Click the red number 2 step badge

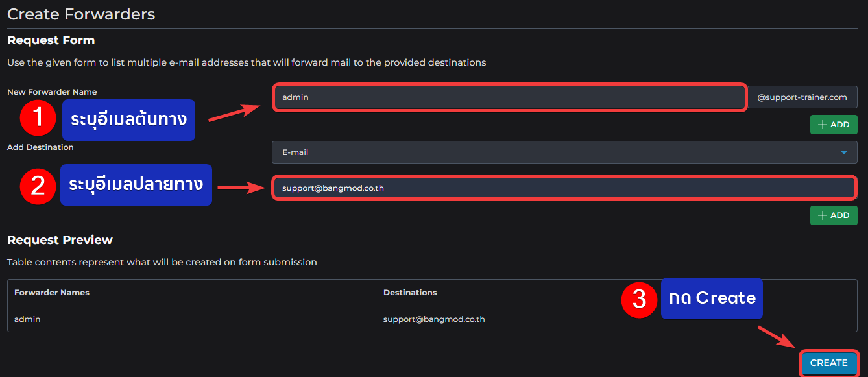pos(38,186)
